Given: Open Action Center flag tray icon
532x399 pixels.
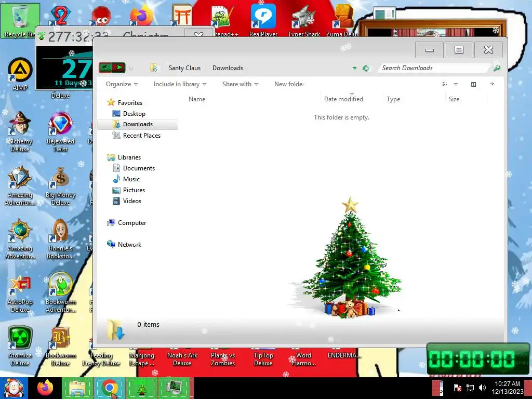Looking at the screenshot, I should pos(457,388).
